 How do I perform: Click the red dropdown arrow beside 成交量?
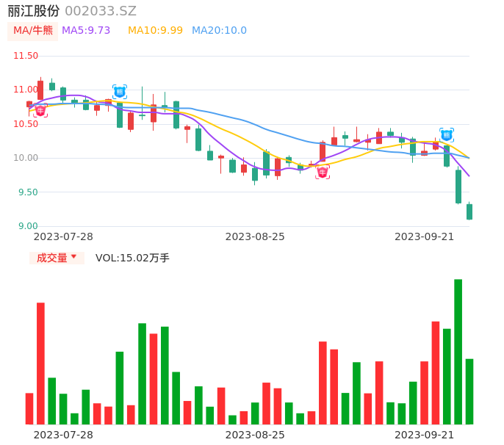pyautogui.click(x=73, y=257)
